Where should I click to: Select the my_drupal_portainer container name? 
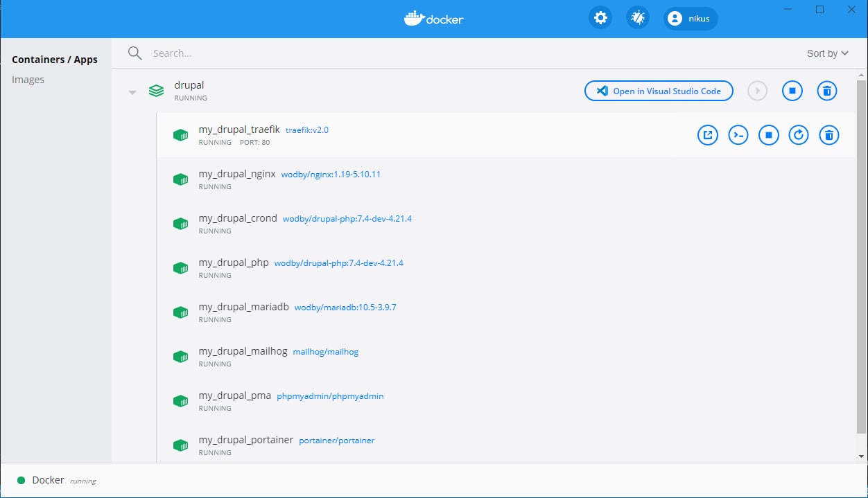tap(246, 440)
